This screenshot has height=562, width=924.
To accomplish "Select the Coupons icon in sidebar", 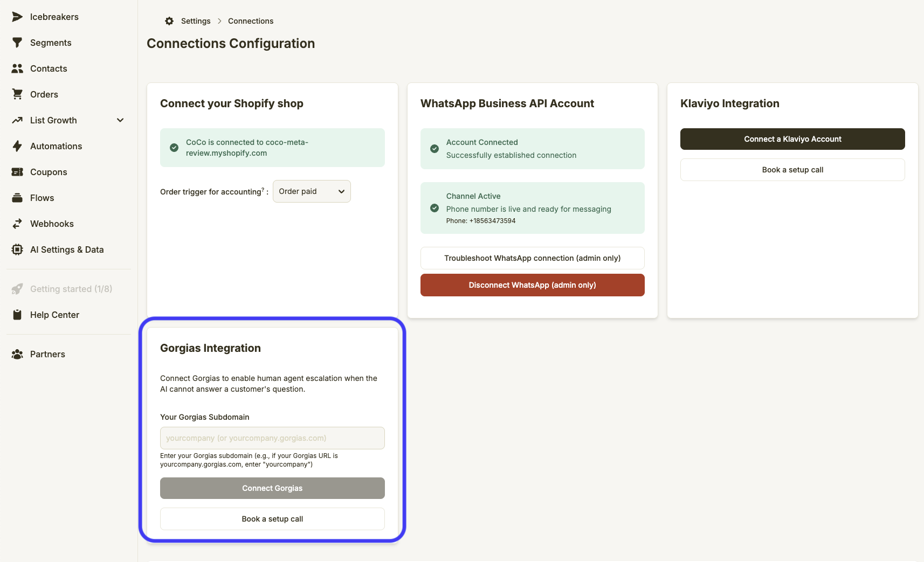I will tap(18, 172).
